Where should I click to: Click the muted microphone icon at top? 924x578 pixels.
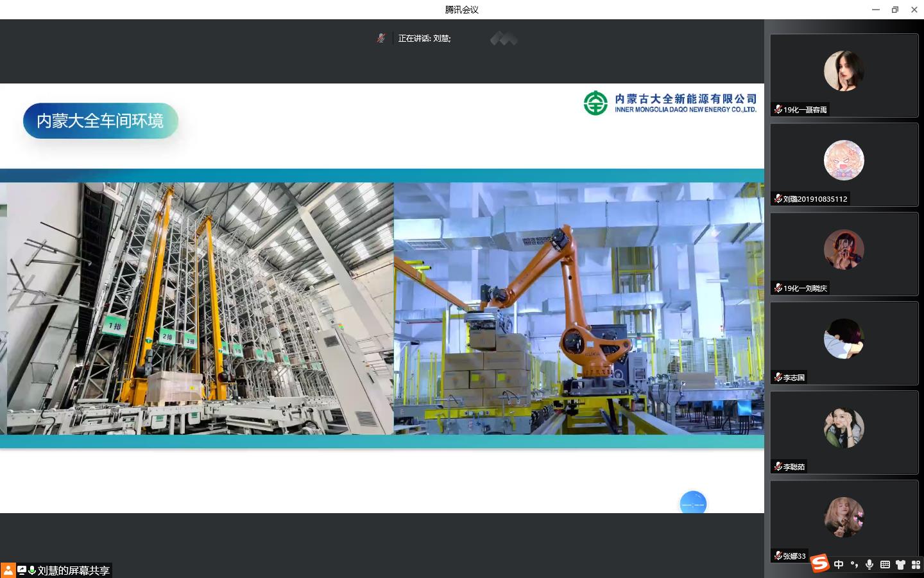381,39
